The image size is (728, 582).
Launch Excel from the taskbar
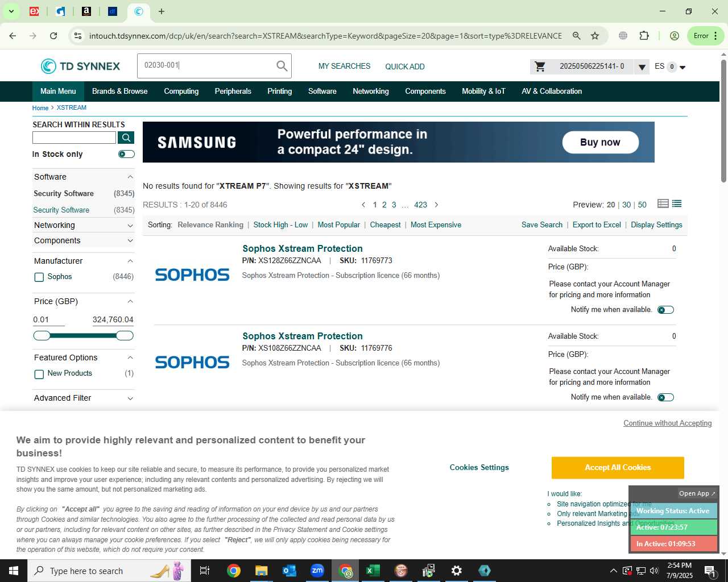pyautogui.click(x=373, y=571)
